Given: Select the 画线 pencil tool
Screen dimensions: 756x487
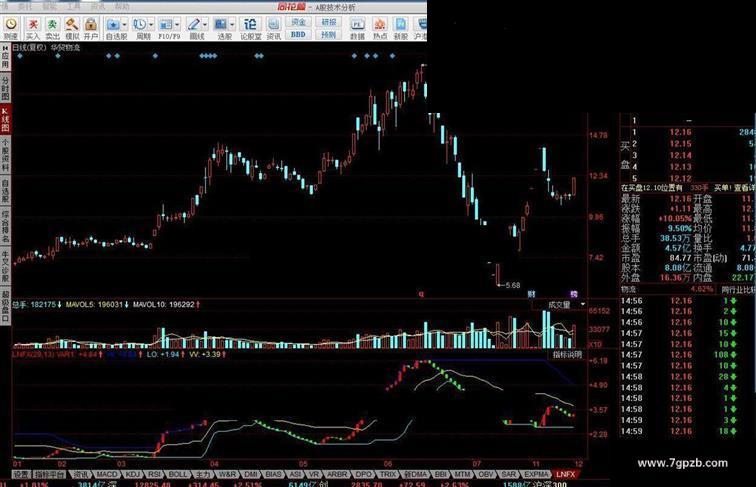Looking at the screenshot, I should pyautogui.click(x=194, y=25).
